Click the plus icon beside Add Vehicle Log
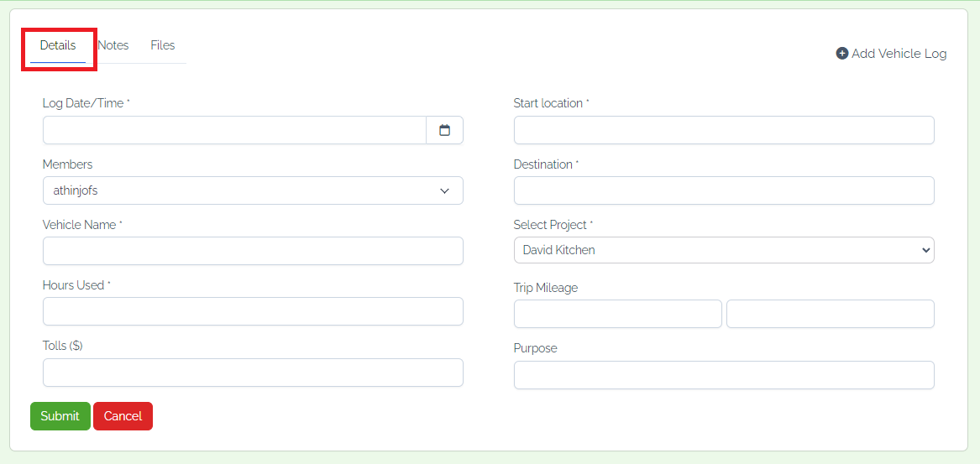This screenshot has height=464, width=980. [x=842, y=54]
